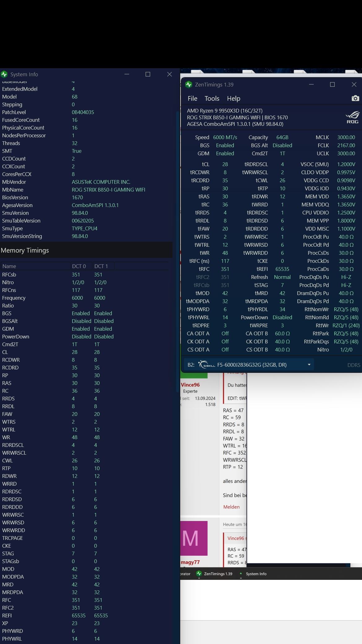The height and width of the screenshot is (644, 362).
Task: Click the DCT 0 column header
Action: [x=81, y=266]
